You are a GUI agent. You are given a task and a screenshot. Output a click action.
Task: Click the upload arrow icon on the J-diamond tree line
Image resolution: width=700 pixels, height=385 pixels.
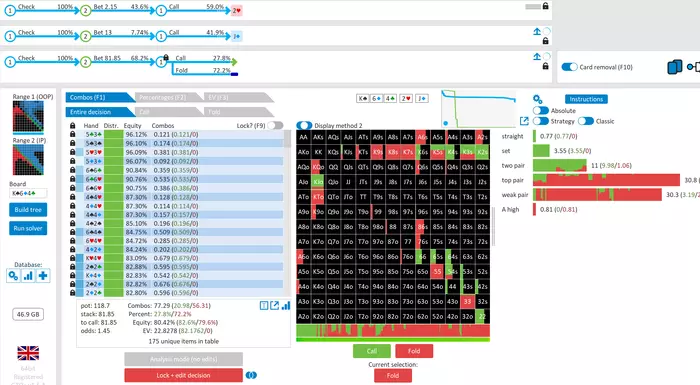click(537, 31)
